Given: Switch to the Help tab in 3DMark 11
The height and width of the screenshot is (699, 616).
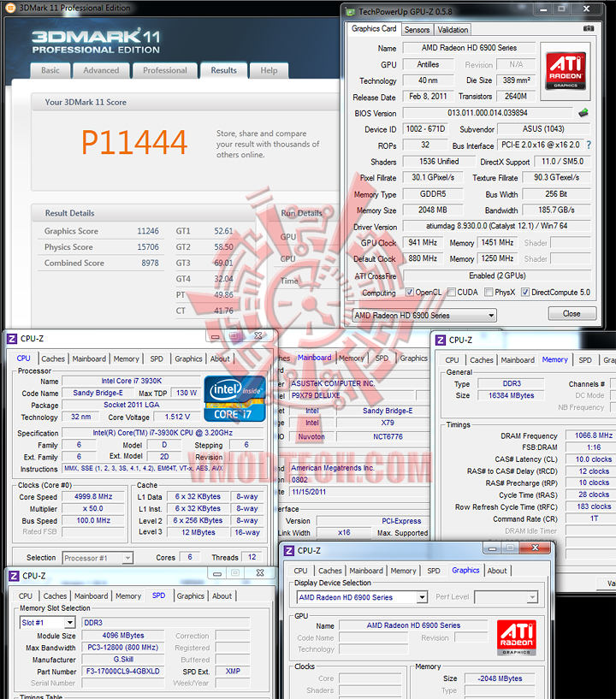Looking at the screenshot, I should click(269, 70).
